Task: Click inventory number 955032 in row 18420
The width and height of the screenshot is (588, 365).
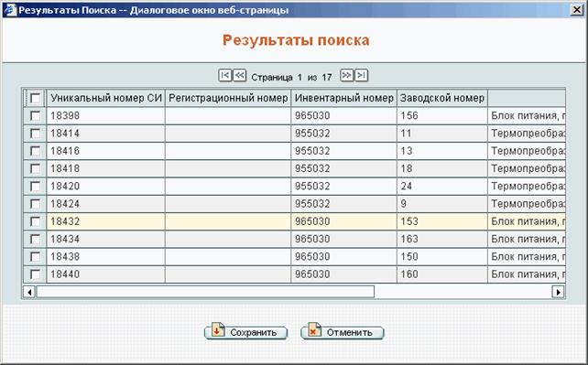Action: 343,186
